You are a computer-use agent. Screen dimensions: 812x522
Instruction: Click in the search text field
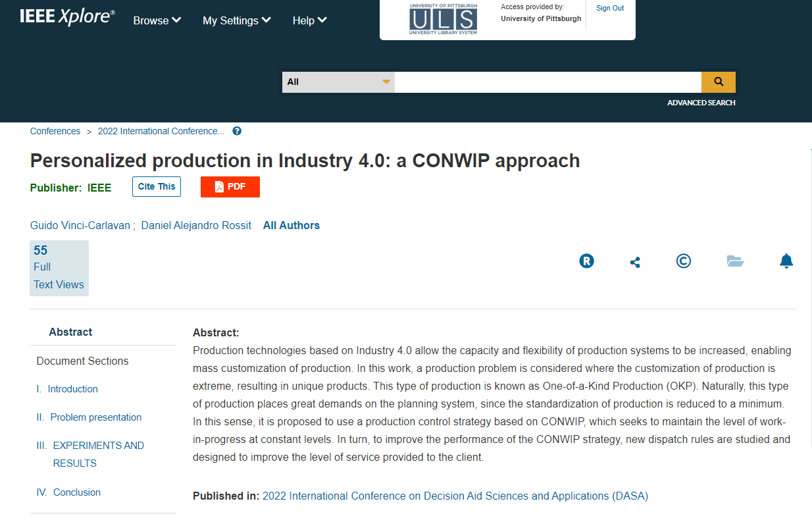(547, 82)
